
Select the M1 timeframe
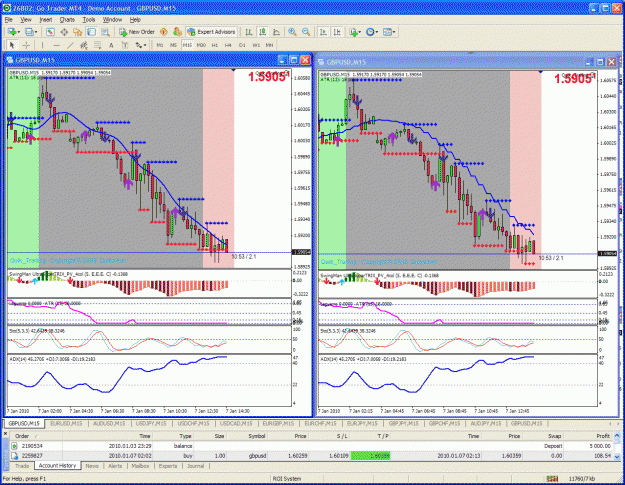[x=159, y=45]
